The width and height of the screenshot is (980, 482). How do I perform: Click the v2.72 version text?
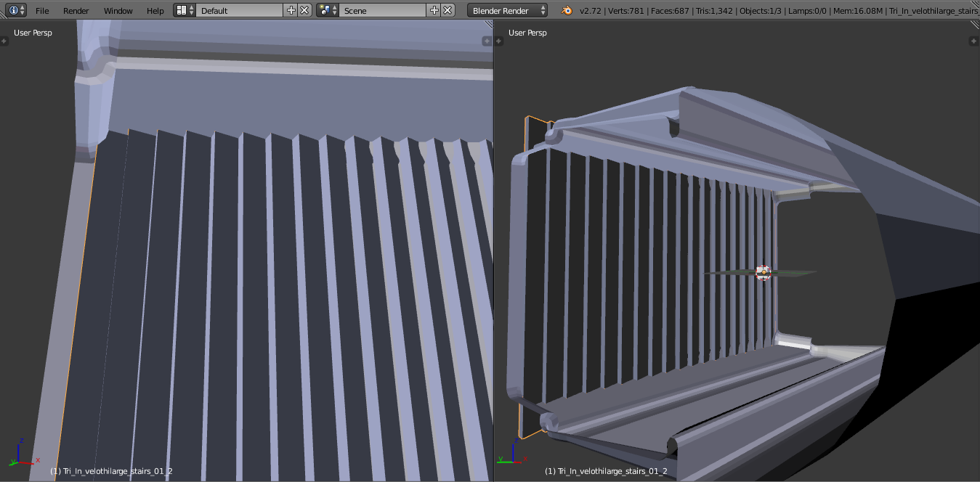[x=590, y=11]
